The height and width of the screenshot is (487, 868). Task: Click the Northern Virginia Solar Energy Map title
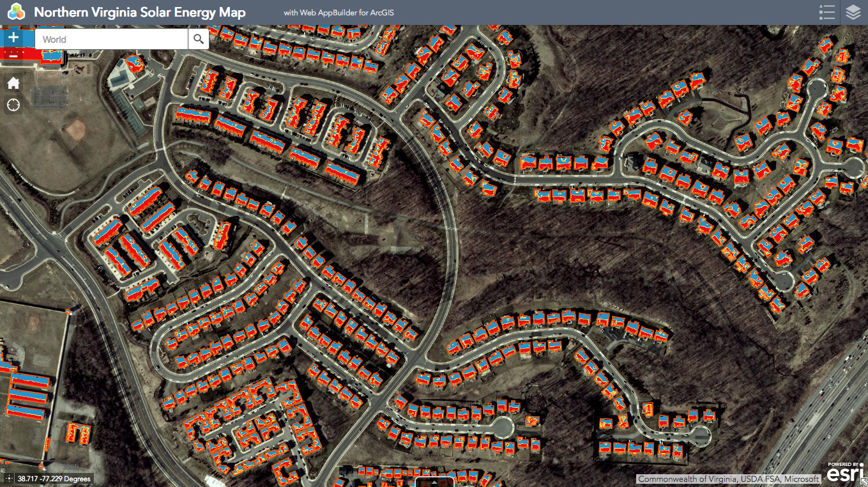click(x=139, y=12)
